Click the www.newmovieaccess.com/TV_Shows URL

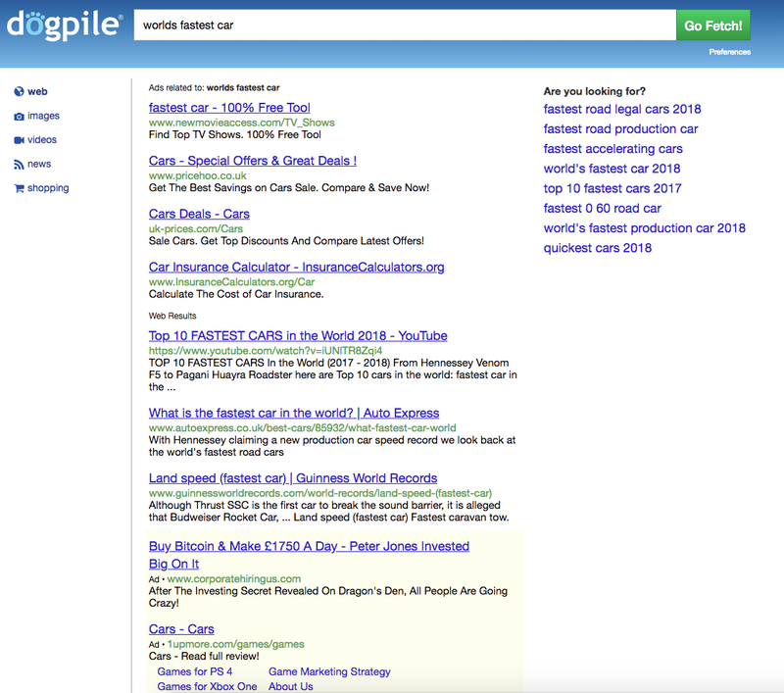pyautogui.click(x=241, y=123)
